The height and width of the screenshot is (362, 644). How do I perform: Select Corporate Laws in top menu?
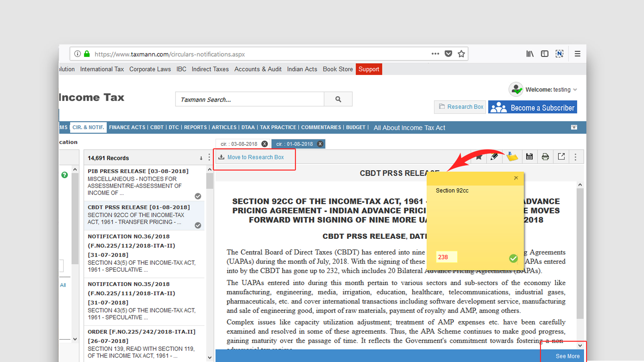150,69
